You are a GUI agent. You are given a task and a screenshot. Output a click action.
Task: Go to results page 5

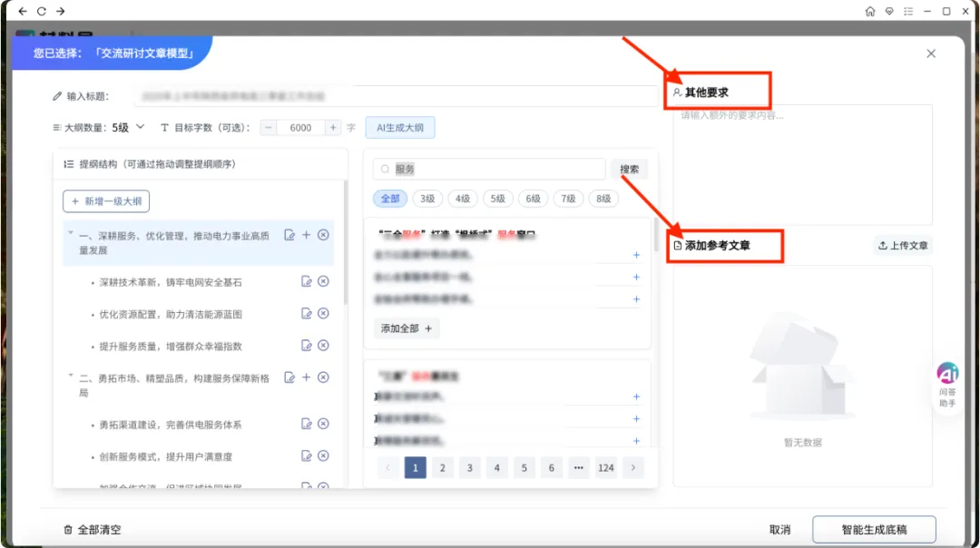524,467
